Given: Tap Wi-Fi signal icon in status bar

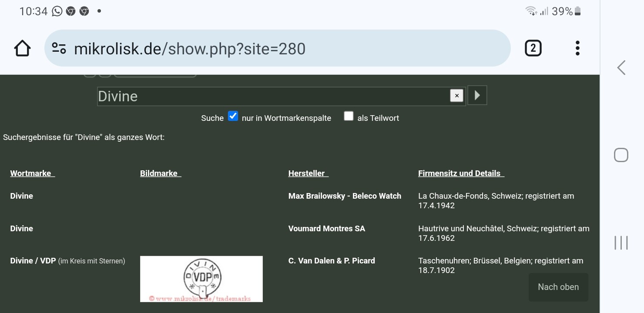Looking at the screenshot, I should coord(531,11).
